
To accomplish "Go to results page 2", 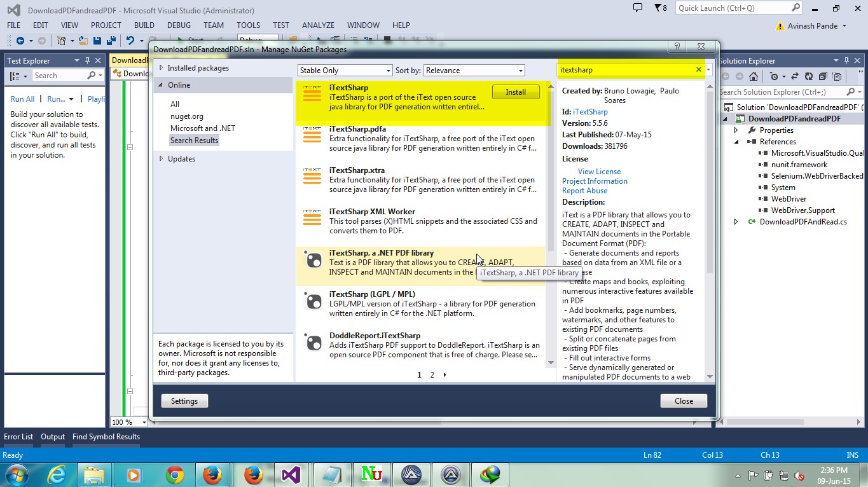I will tap(432, 375).
